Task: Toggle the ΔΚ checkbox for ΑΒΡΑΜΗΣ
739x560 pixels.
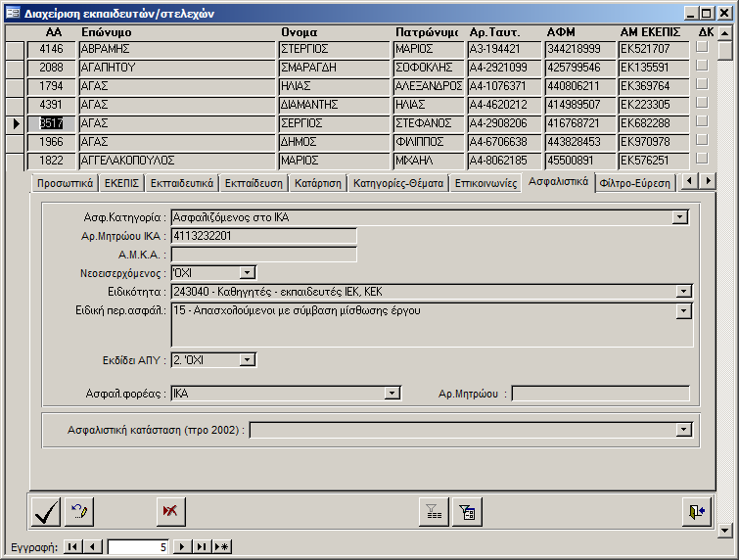Action: (701, 48)
